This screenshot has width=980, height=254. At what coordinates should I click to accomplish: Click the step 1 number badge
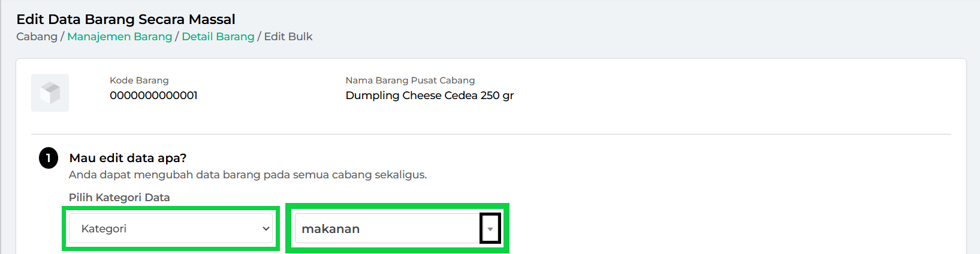(49, 158)
